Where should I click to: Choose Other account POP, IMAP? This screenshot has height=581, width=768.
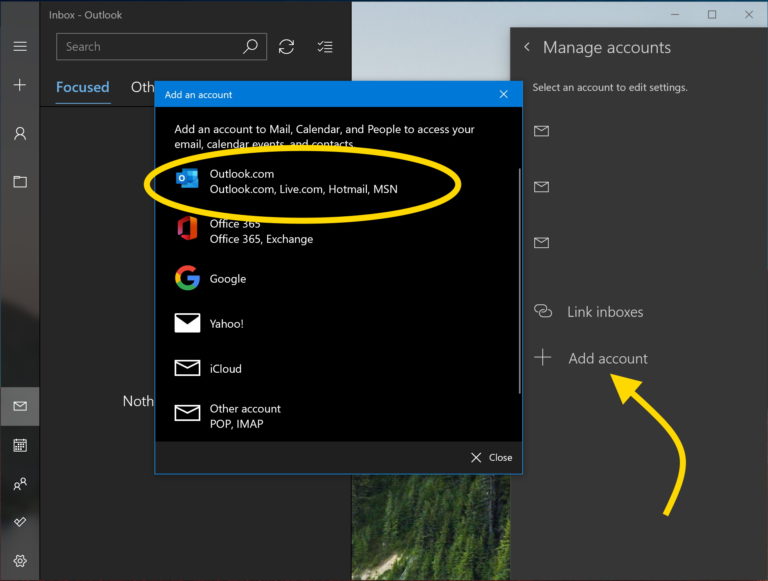336,416
